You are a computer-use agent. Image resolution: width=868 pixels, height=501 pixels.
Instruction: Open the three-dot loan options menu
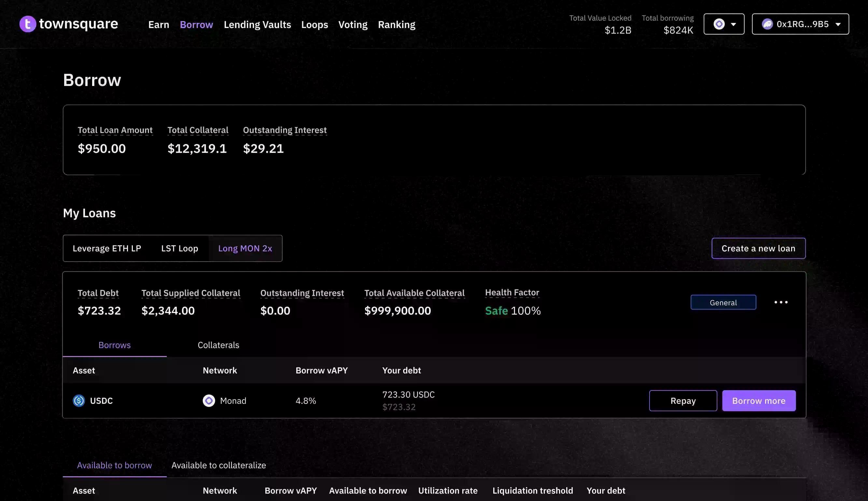(x=781, y=302)
